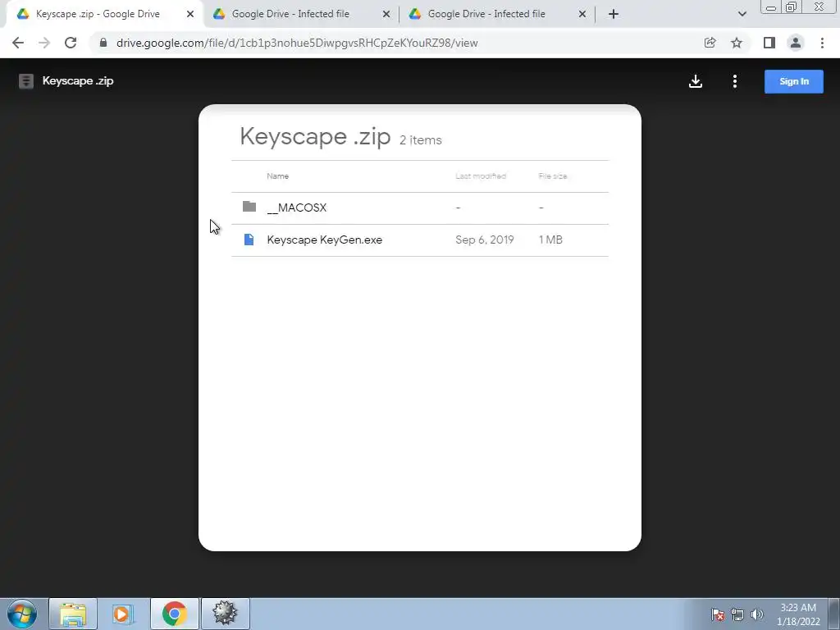Screen dimensions: 840x630
Task: Close the second Infected file tab
Action: 386,14
